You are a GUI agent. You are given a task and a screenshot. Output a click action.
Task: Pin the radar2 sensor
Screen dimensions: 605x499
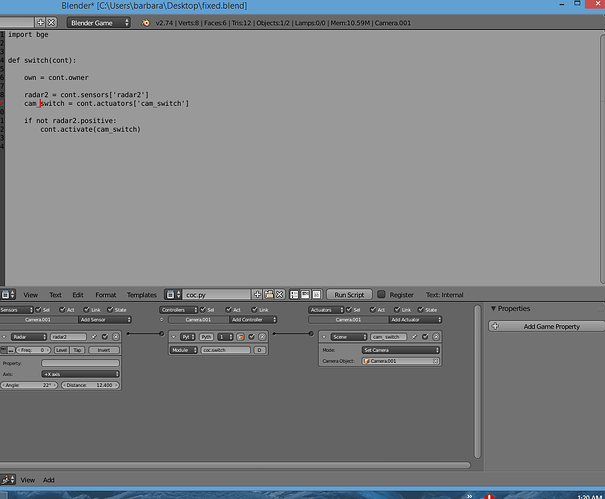click(x=94, y=337)
